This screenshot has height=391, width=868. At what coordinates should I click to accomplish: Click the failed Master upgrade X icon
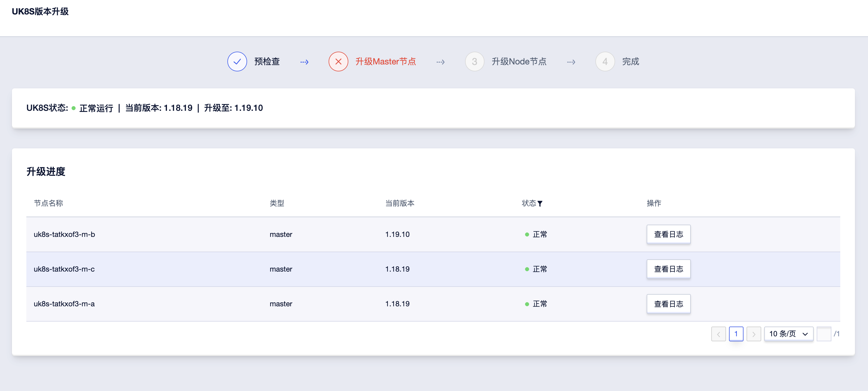click(x=338, y=61)
